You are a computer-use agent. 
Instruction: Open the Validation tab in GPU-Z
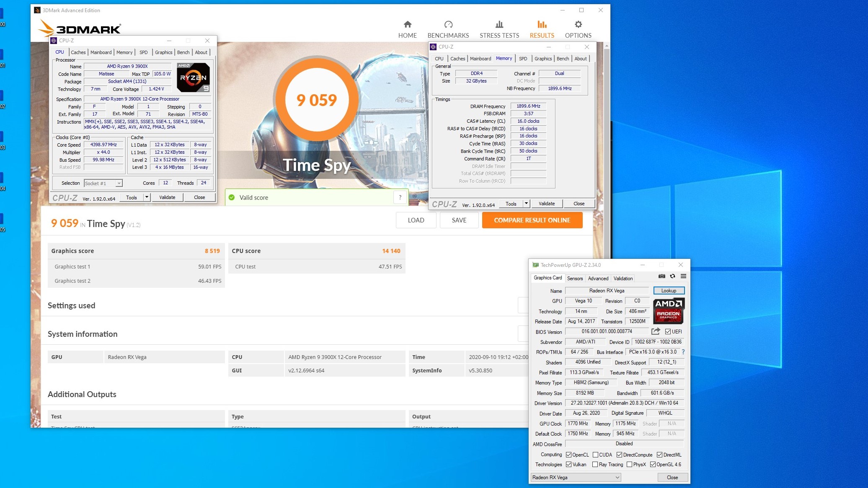623,279
